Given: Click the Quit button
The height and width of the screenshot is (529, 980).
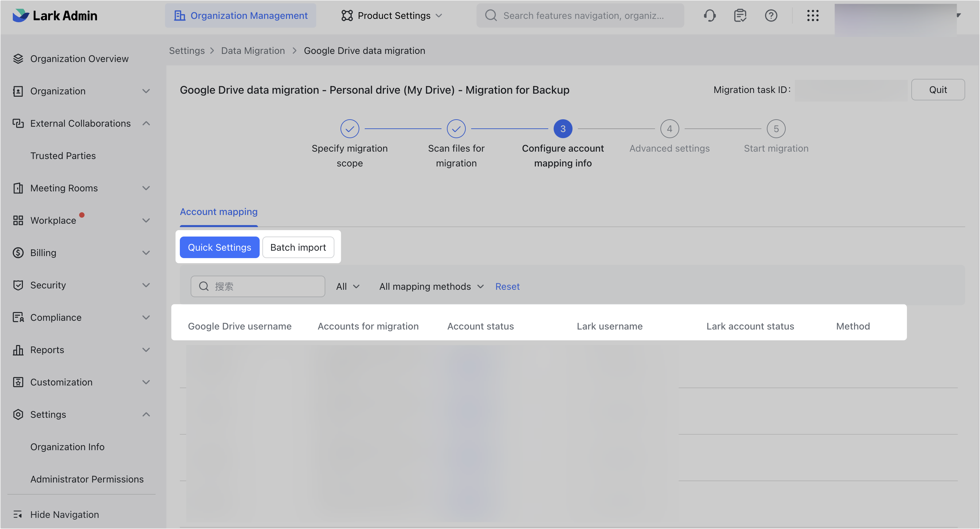Looking at the screenshot, I should point(938,90).
